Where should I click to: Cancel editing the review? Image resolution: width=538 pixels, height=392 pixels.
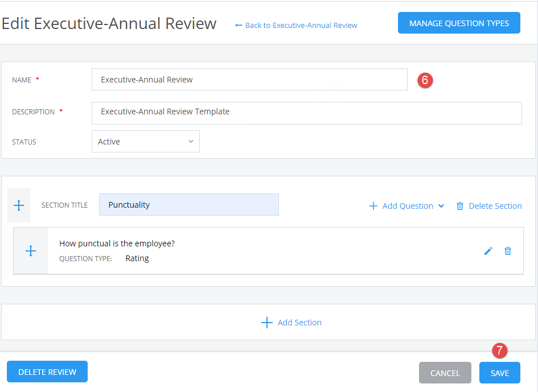pyautogui.click(x=445, y=373)
